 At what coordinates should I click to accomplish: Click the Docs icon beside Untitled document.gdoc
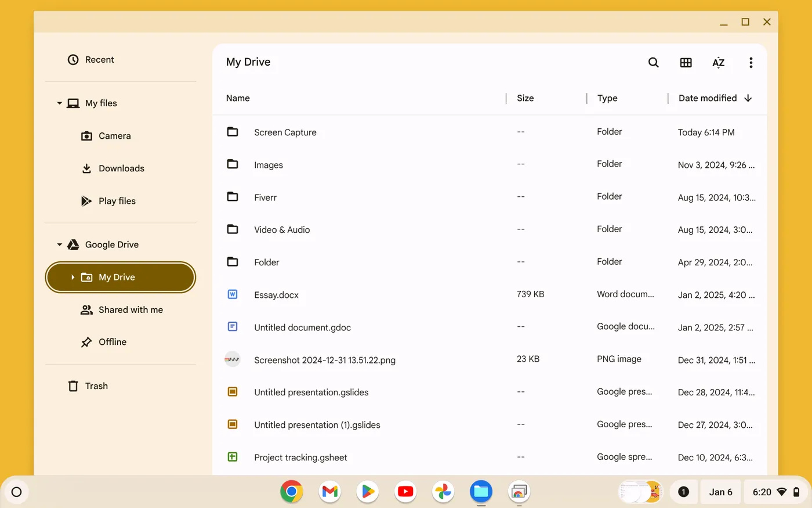(233, 327)
